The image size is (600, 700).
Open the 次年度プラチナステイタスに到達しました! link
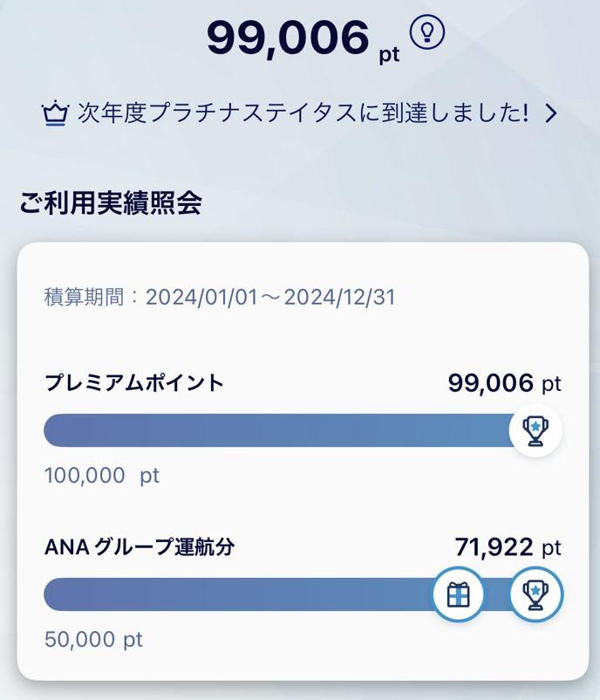tap(302, 113)
